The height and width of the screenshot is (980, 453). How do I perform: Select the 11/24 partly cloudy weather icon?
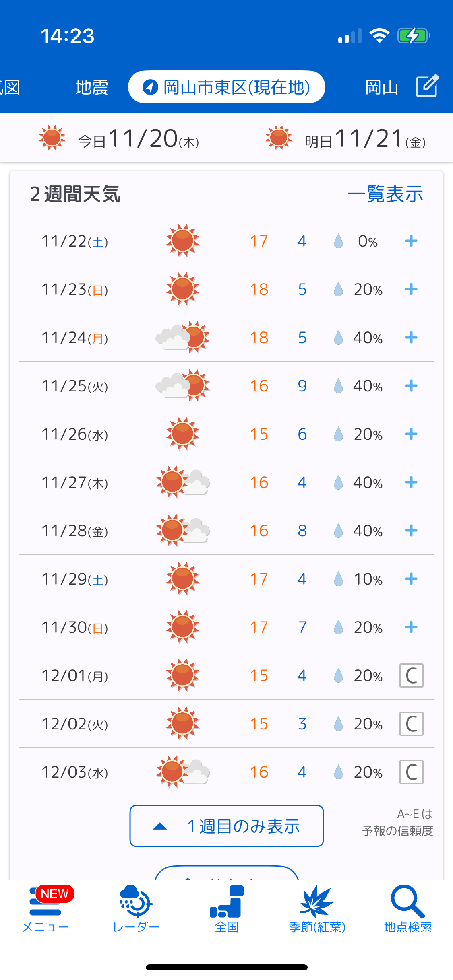(183, 338)
